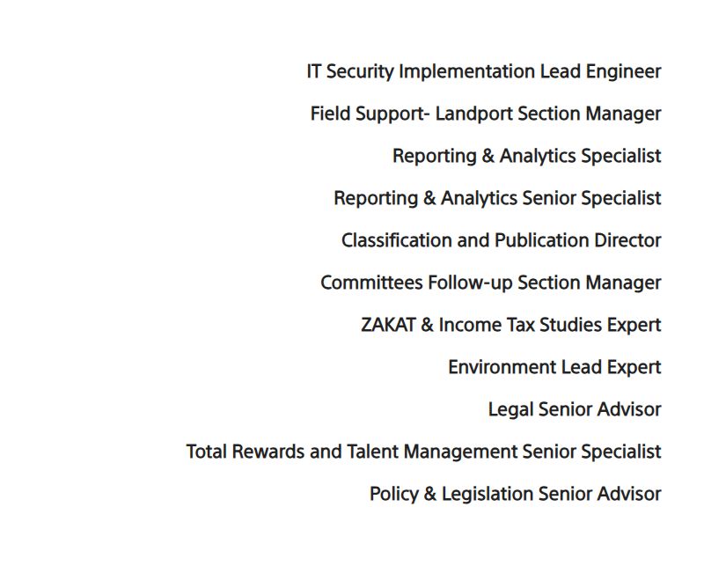The height and width of the screenshot is (588, 704).
Task: Click "Total Rewards" in the talent title
Action: click(246, 452)
